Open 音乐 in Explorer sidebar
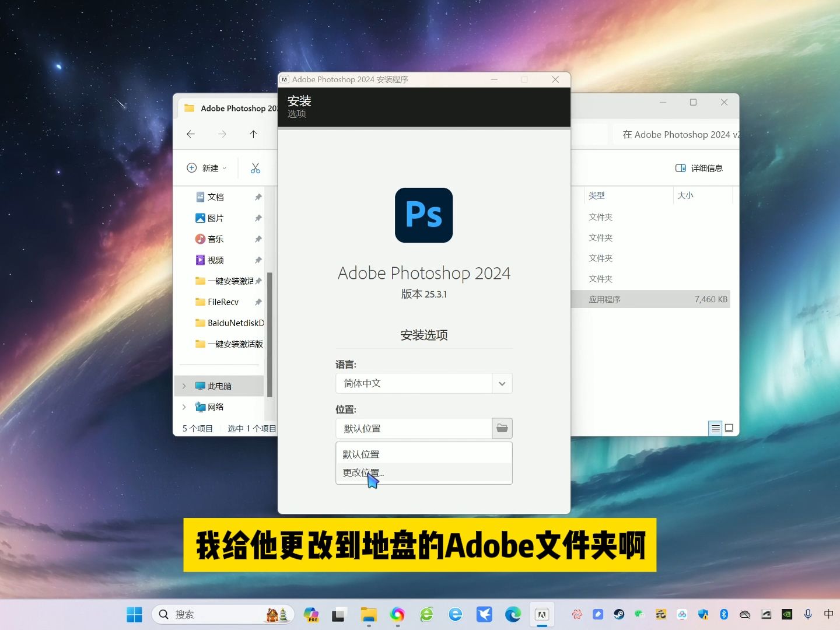The image size is (840, 630). pyautogui.click(x=216, y=239)
